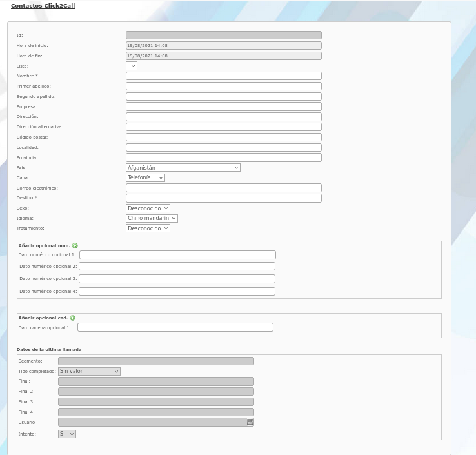The width and height of the screenshot is (476, 455).
Task: Click the Correo electrónico input field
Action: [x=224, y=188]
